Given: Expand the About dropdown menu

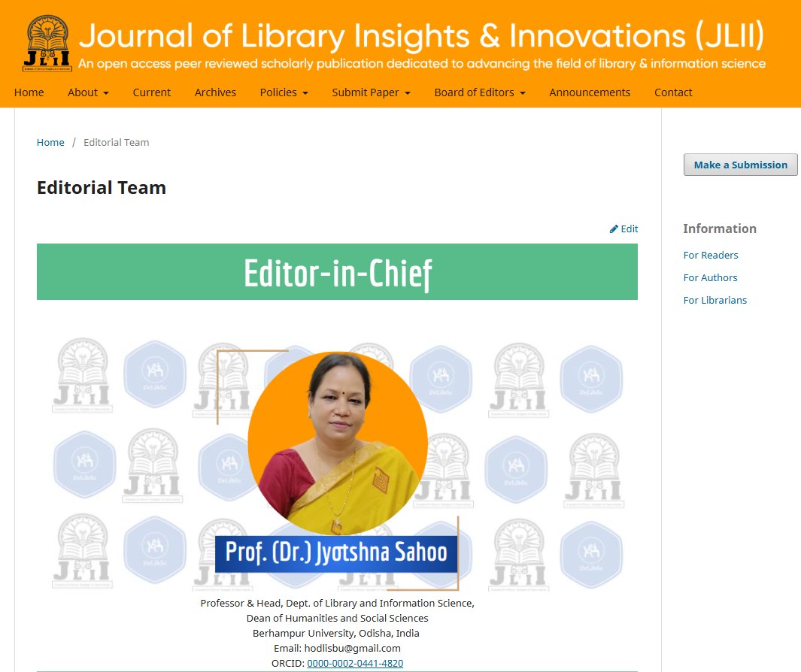Looking at the screenshot, I should point(89,92).
